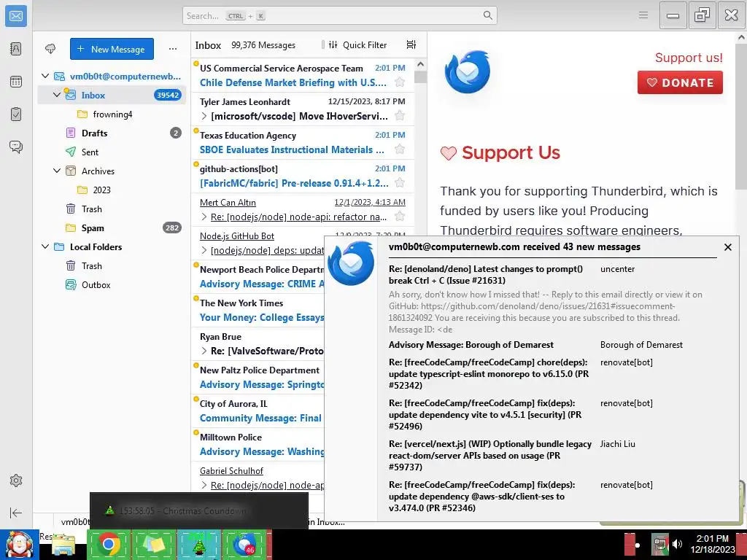Image resolution: width=747 pixels, height=560 pixels.
Task: Open Chrome from the taskbar
Action: point(109,544)
